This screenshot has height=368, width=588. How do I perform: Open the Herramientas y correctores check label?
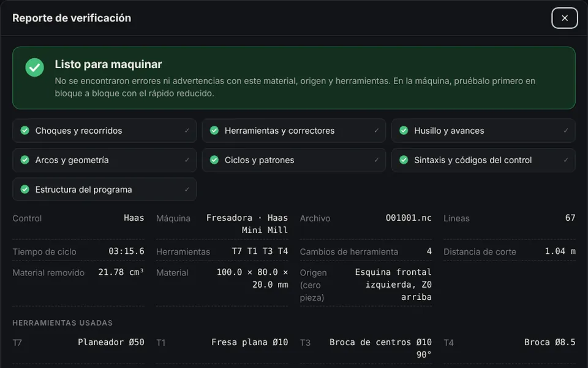pos(279,131)
